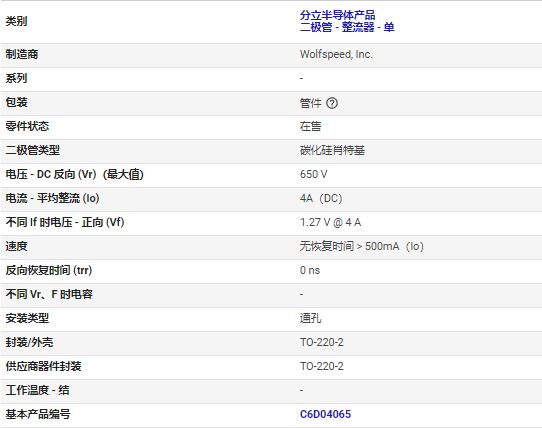
Task: Click the 基本产品编号 row label
Action: point(38,414)
